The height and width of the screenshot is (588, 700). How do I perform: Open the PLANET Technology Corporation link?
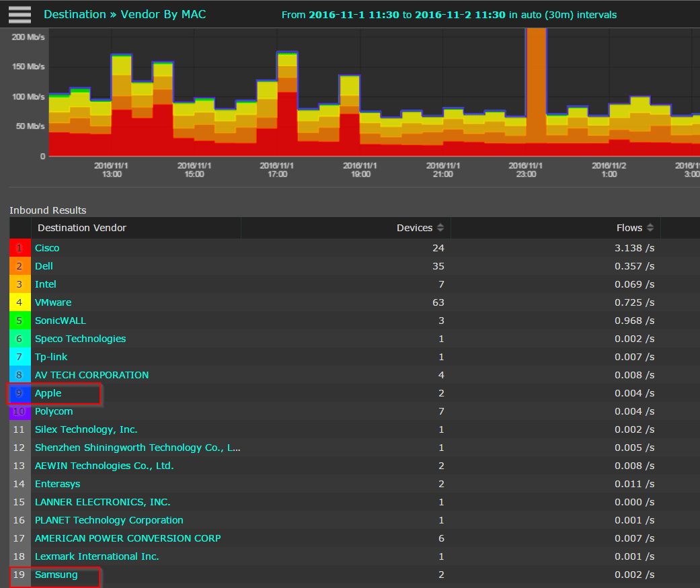click(109, 520)
